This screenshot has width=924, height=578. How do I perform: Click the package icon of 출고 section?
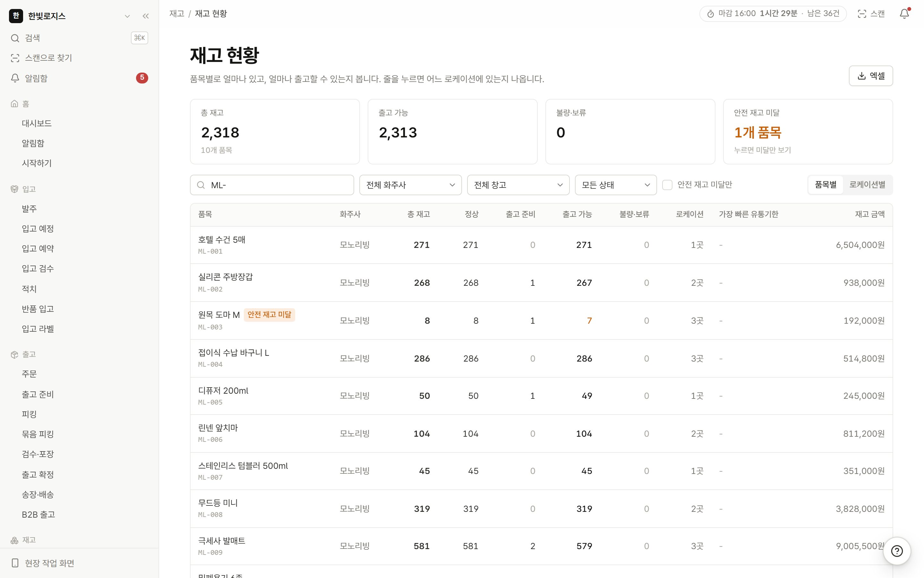pos(14,355)
